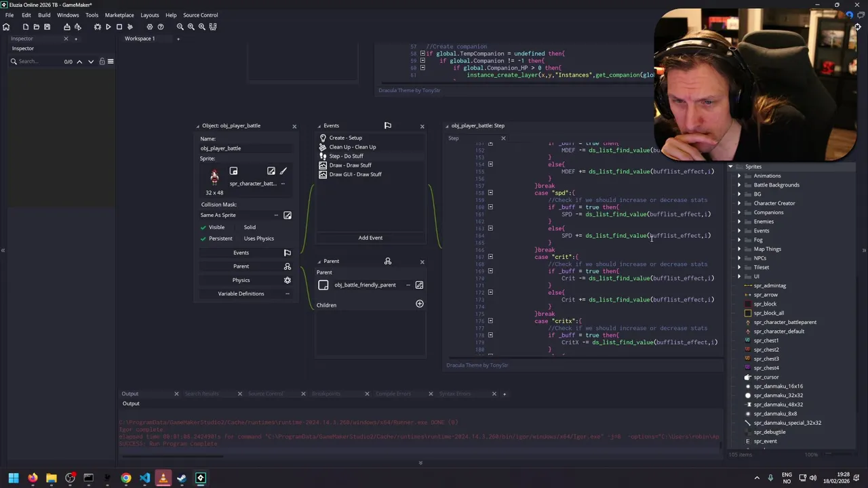Open Steam from the taskbar

182,479
